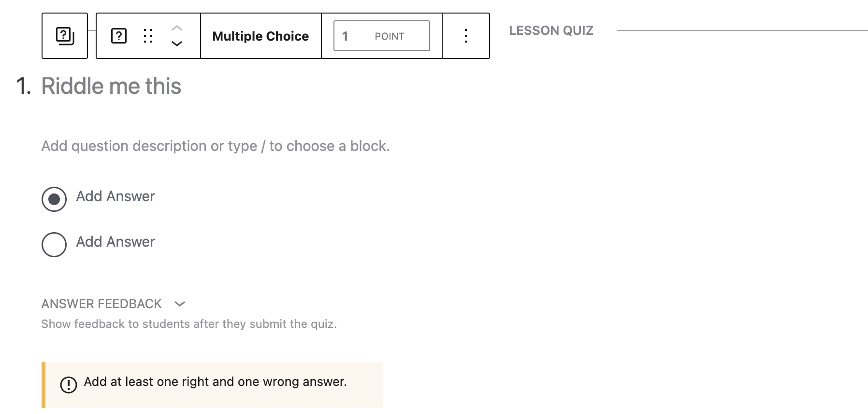Select the LESSON QUIZ section header
The width and height of the screenshot is (868, 414).
coord(551,30)
